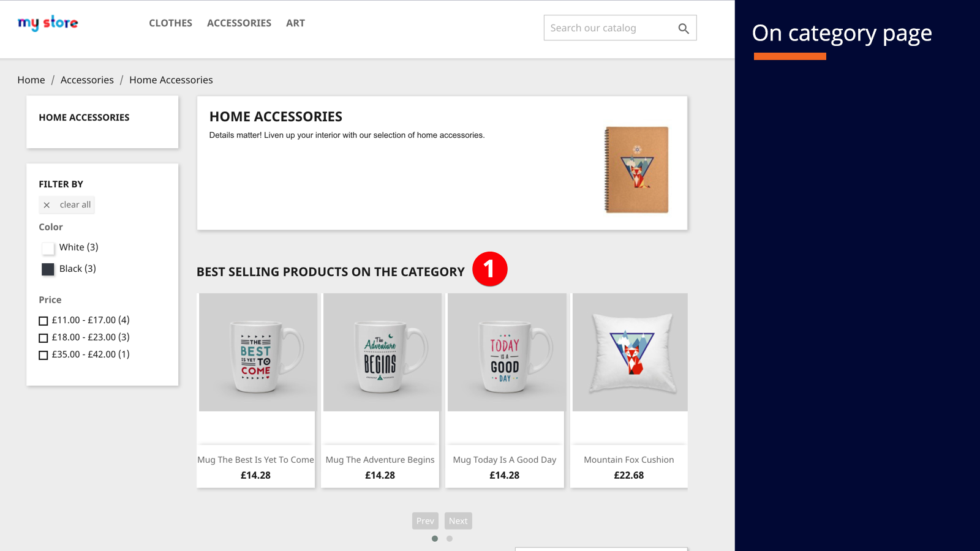Open the Mountain Fox Cushion image
980x551 pixels.
(x=630, y=352)
